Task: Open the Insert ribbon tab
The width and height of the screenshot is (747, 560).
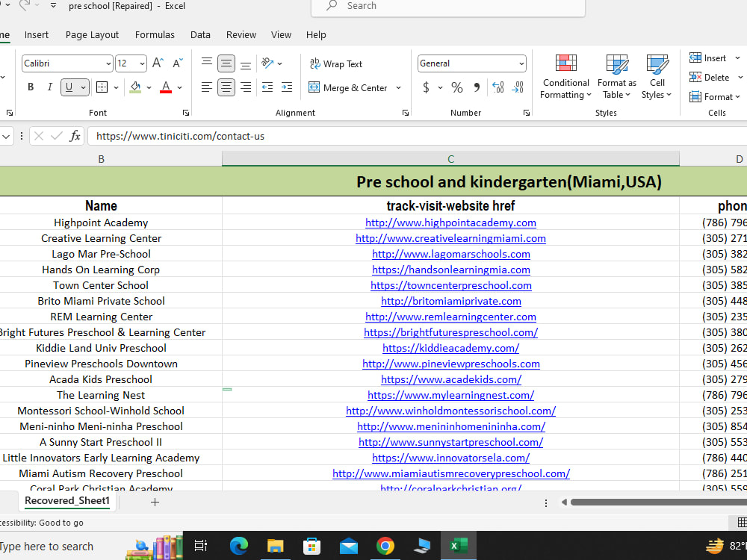Action: pos(36,35)
